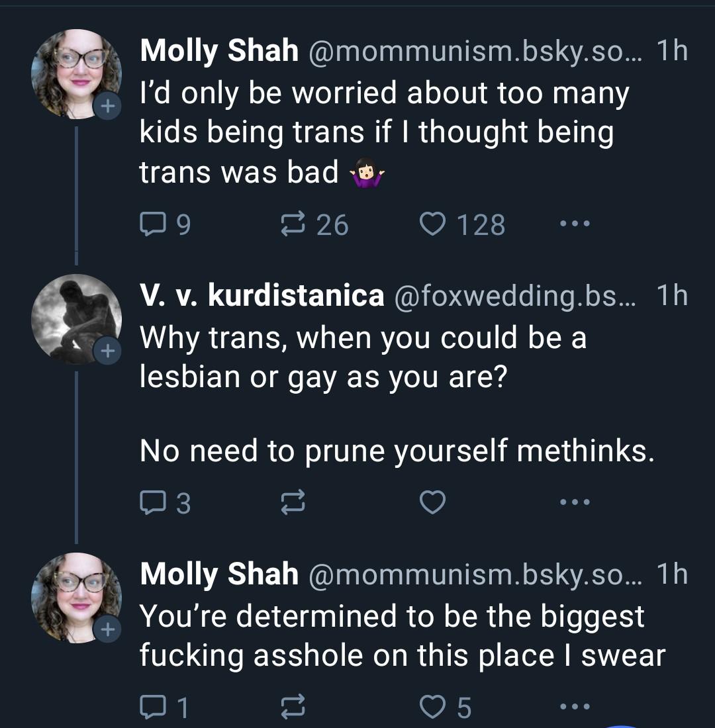Screen dimensions: 715x728
Task: Reply to the last Molly Shah post
Action: point(153,708)
